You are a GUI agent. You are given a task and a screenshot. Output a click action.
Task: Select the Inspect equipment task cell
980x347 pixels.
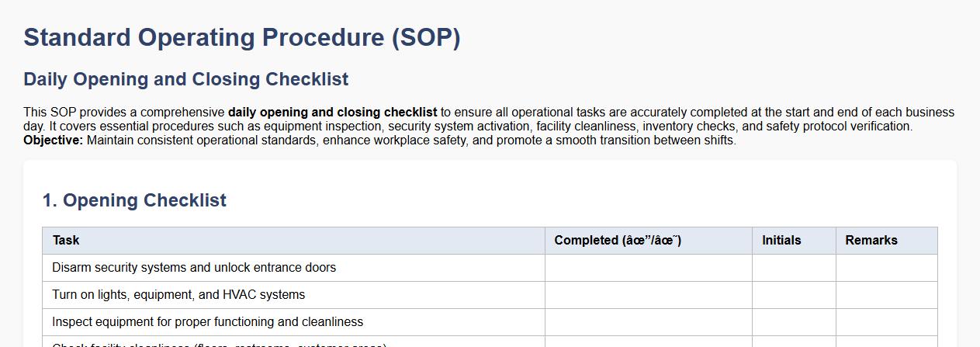coord(207,322)
